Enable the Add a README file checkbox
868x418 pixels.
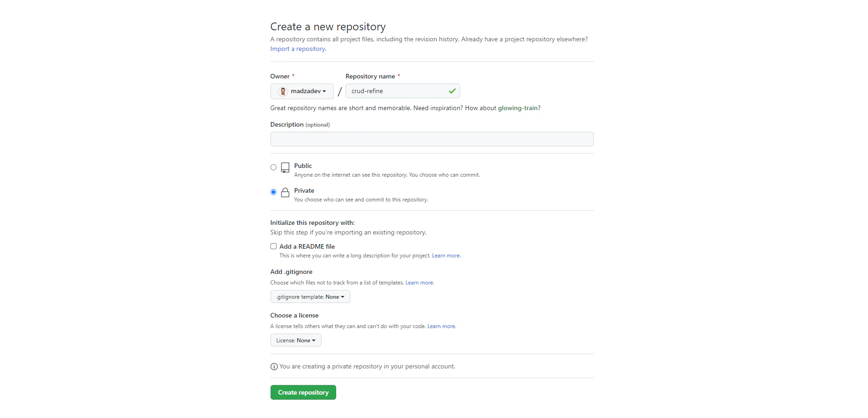pos(273,246)
